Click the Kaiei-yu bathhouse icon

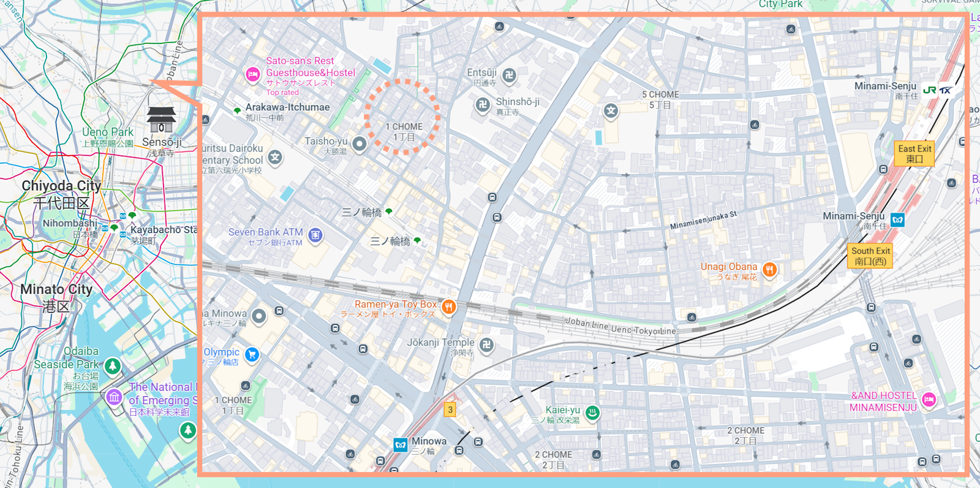(x=592, y=413)
